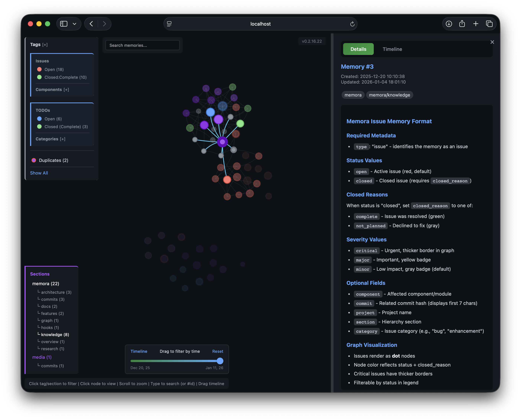The image size is (521, 420).
Task: Switch to the Timeline tab
Action: click(392, 49)
